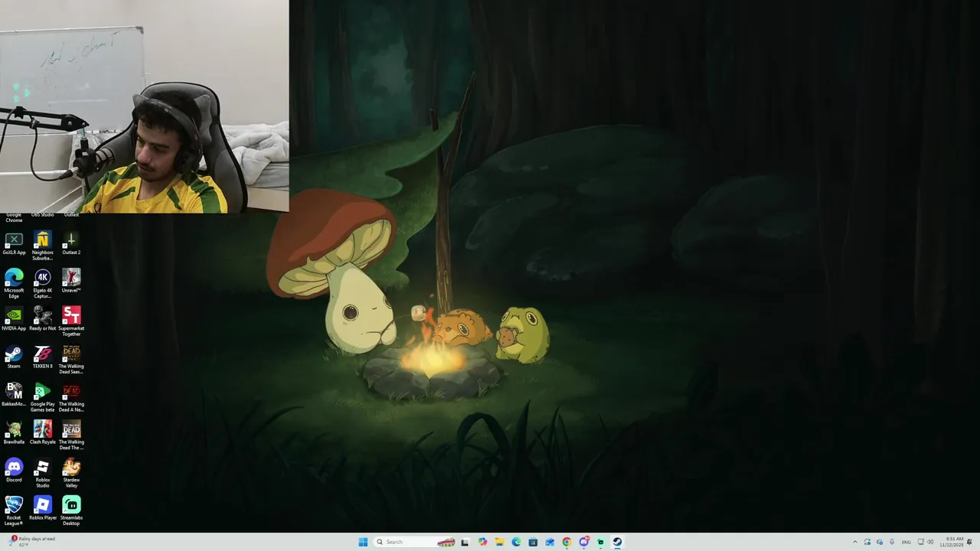Select the Discord desktop shortcut

tap(14, 471)
